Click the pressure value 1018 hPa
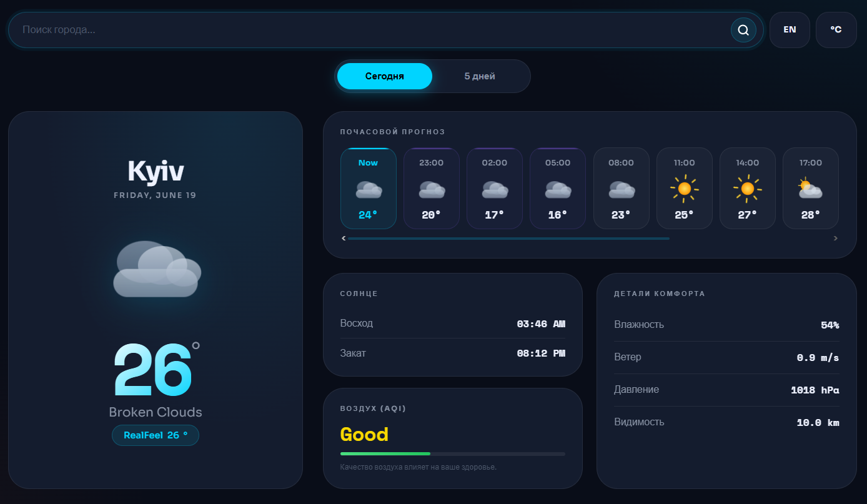This screenshot has height=504, width=867. pos(815,390)
